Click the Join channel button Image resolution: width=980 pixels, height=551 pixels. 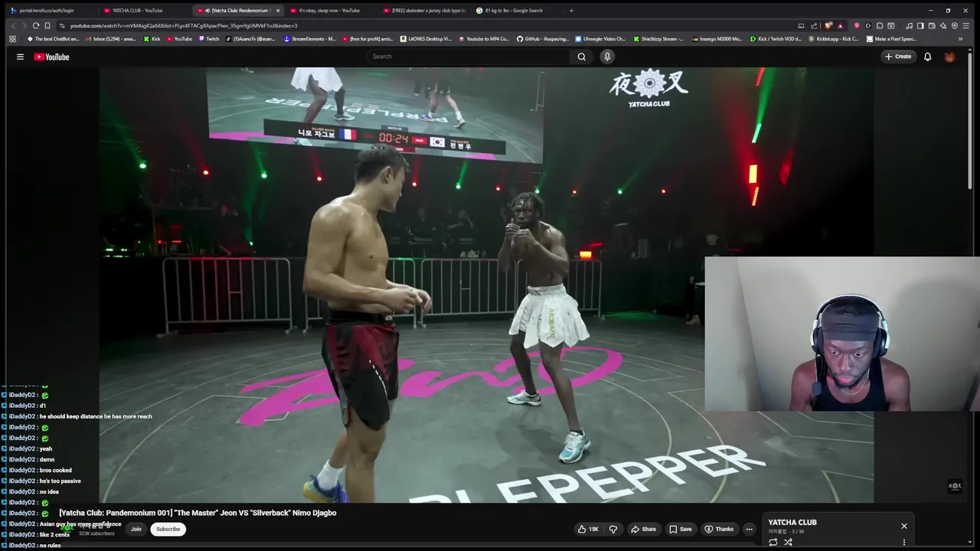pyautogui.click(x=136, y=529)
